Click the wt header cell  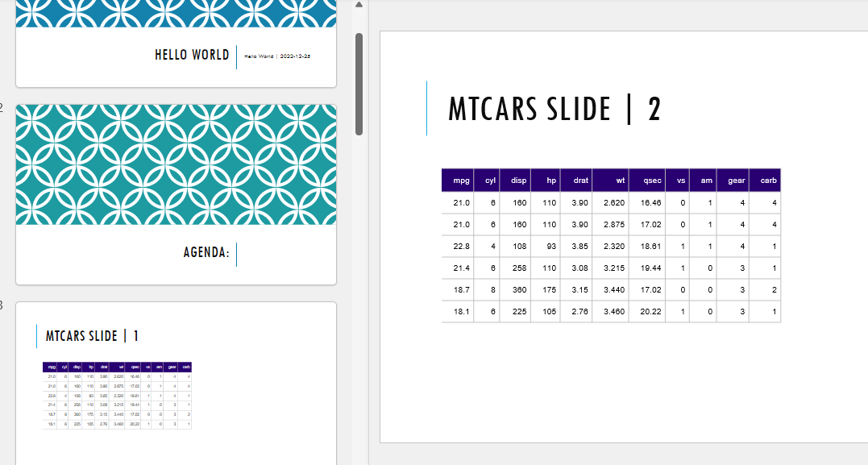(611, 181)
